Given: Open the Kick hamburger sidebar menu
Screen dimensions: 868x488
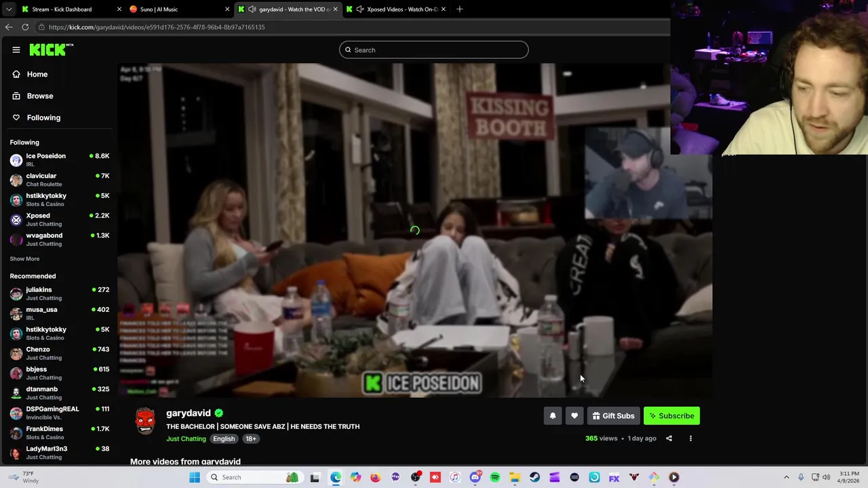Looking at the screenshot, I should point(16,49).
